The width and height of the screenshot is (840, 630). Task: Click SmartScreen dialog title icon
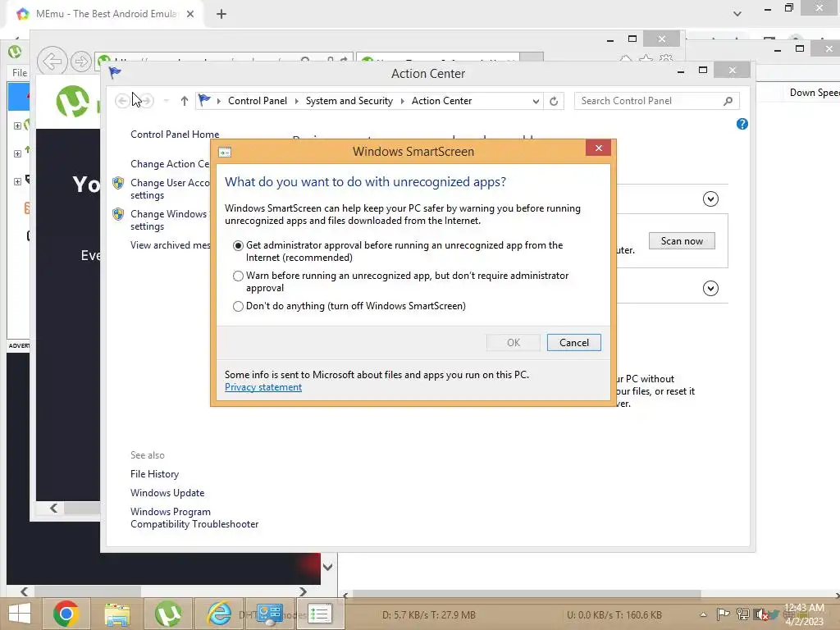click(x=225, y=152)
